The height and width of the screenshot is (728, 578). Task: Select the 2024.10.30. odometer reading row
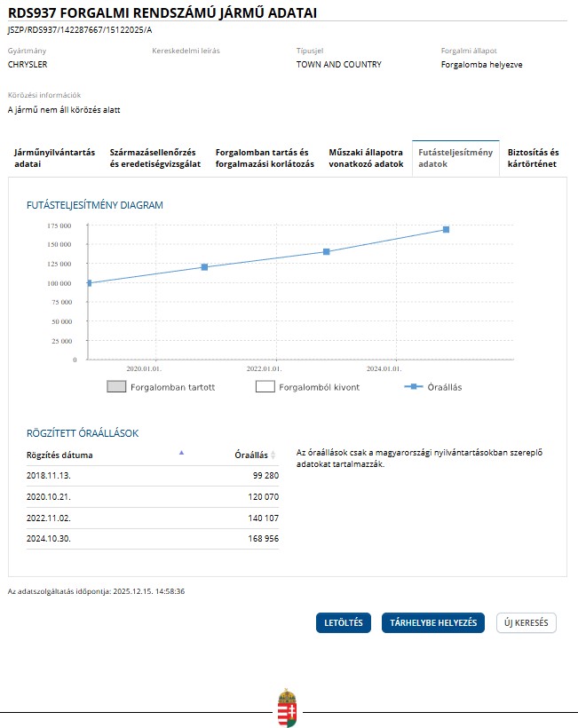152,539
